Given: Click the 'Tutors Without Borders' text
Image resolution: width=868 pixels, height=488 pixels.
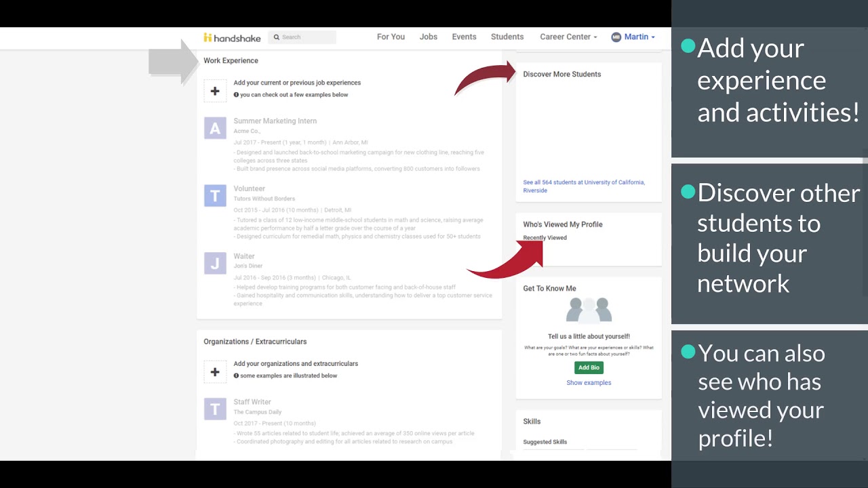Looking at the screenshot, I should coord(264,199).
